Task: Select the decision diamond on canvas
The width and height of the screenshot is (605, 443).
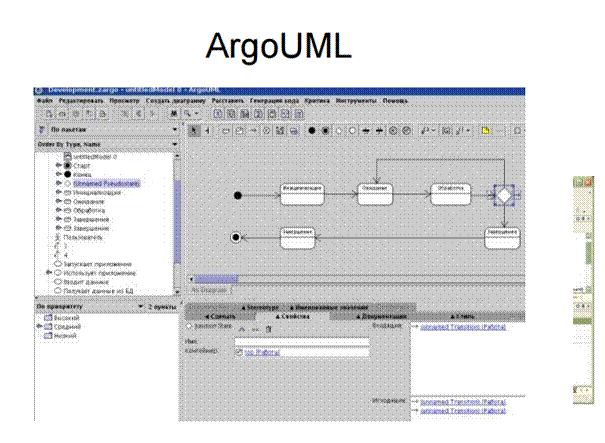Action: point(504,196)
